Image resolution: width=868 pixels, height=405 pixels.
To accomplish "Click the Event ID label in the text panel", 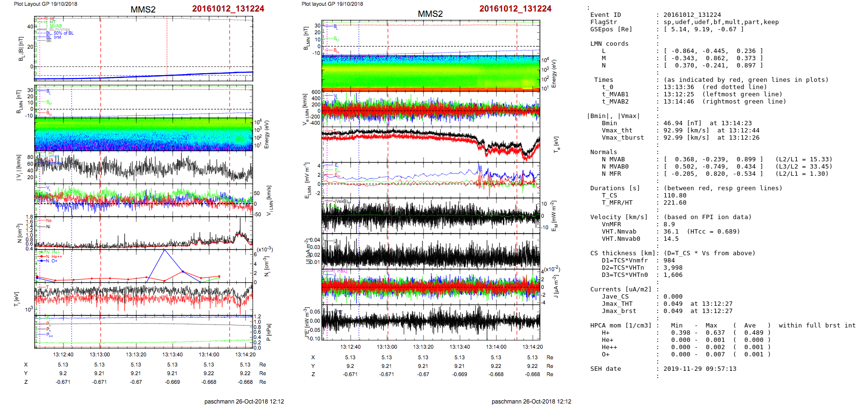I will pyautogui.click(x=605, y=15).
